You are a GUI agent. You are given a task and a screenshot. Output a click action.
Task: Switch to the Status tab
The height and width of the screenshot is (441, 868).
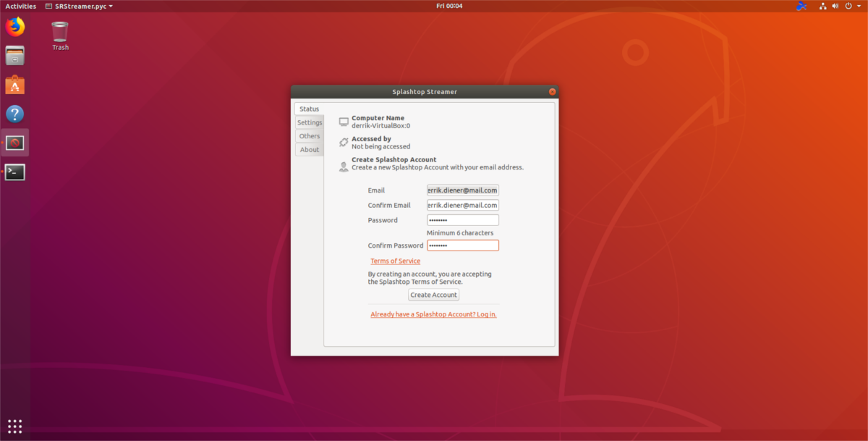[309, 109]
